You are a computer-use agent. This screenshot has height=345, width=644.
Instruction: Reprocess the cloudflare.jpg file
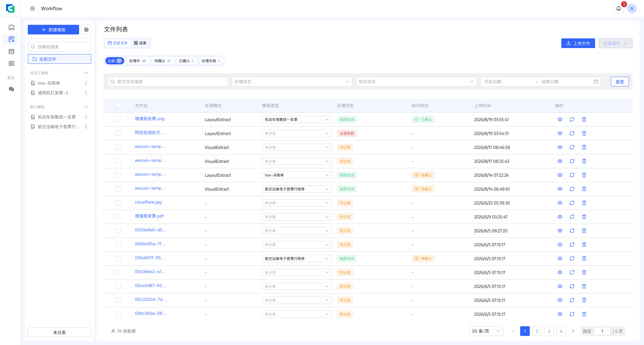coord(572,203)
